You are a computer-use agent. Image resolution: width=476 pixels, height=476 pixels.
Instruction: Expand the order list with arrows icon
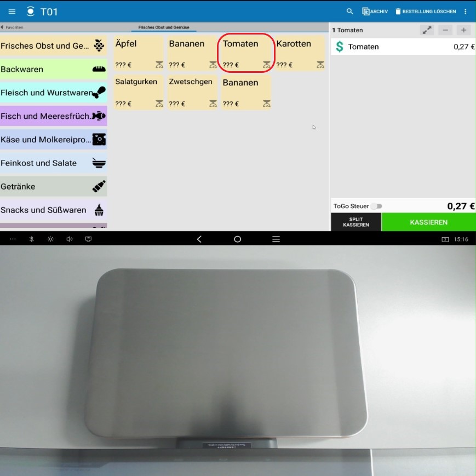tap(427, 31)
